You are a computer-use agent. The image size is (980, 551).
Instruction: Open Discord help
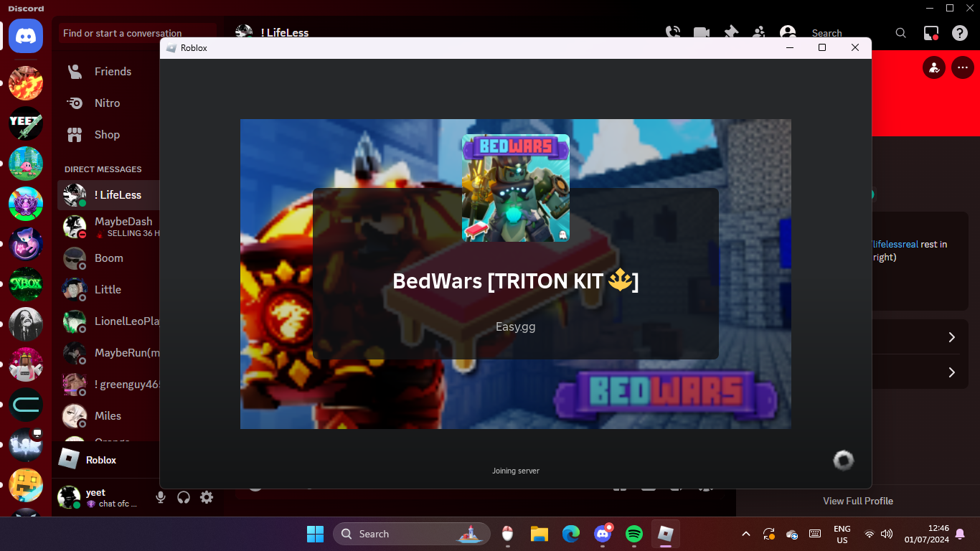click(x=960, y=33)
